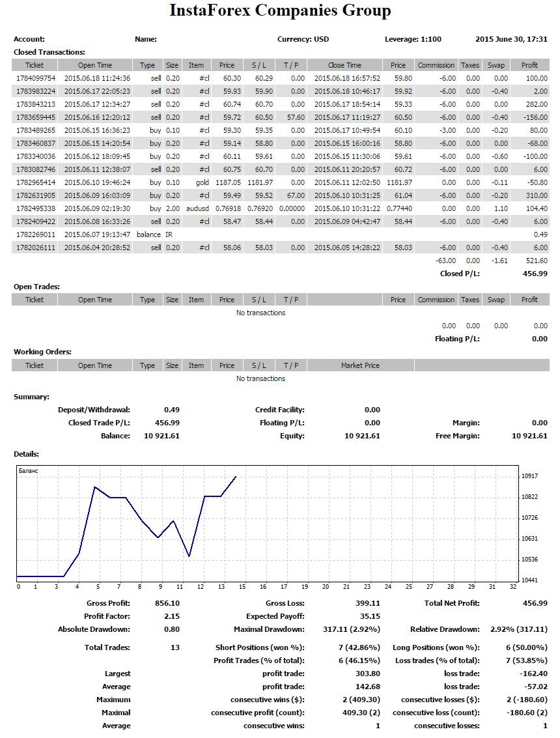Click close time 2015.06.18 16:57:52
Screen dimensions: 560x738
(347, 78)
